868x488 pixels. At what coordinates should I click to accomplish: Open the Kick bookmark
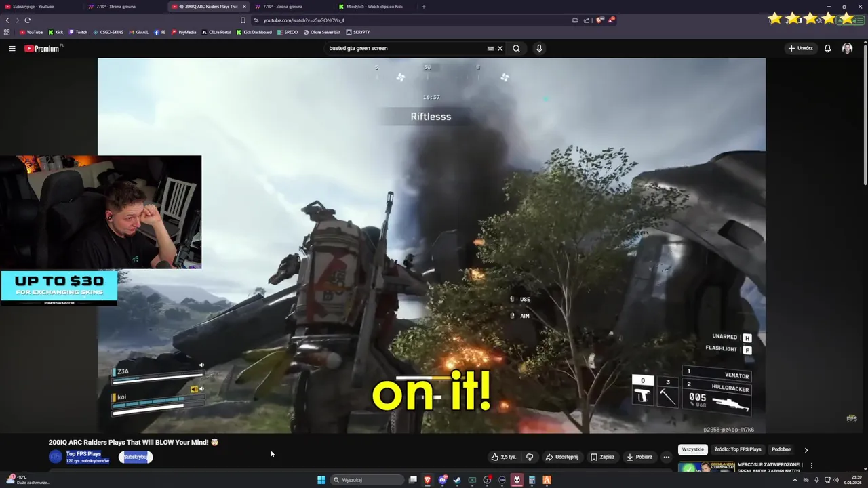56,32
